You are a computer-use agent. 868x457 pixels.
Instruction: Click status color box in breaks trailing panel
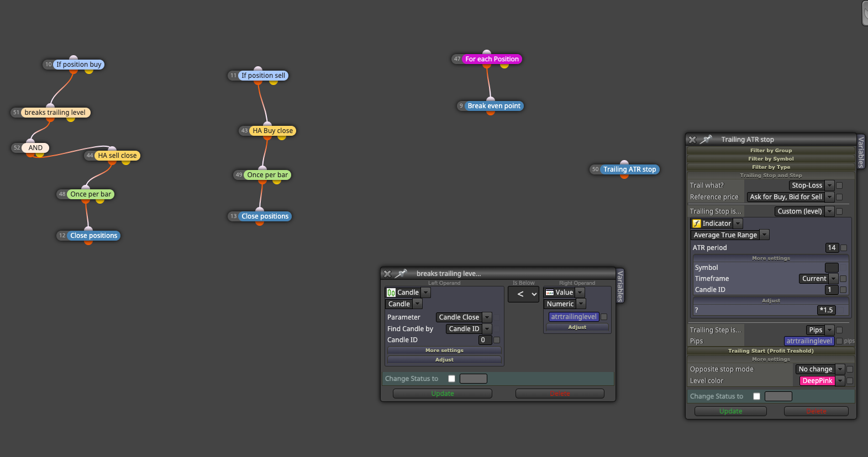pyautogui.click(x=474, y=379)
